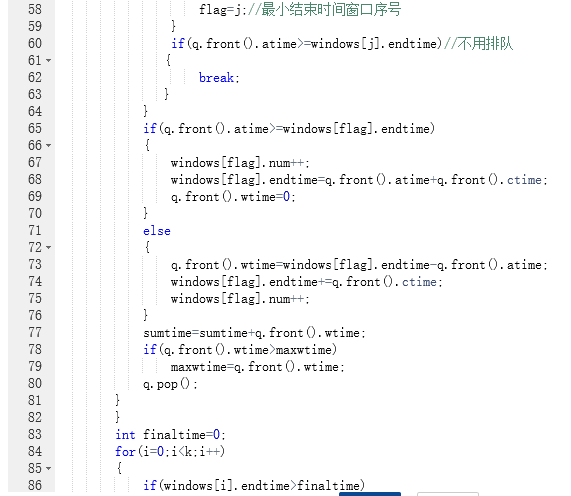
Task: Click 'maxwtime=q.front().wtime;' on line 79
Action: tap(257, 367)
